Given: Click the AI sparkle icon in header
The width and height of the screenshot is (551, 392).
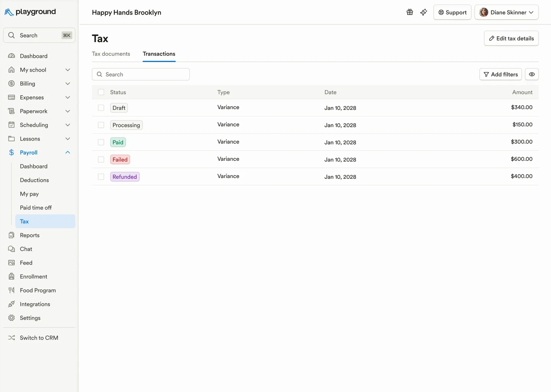Looking at the screenshot, I should coord(424,12).
